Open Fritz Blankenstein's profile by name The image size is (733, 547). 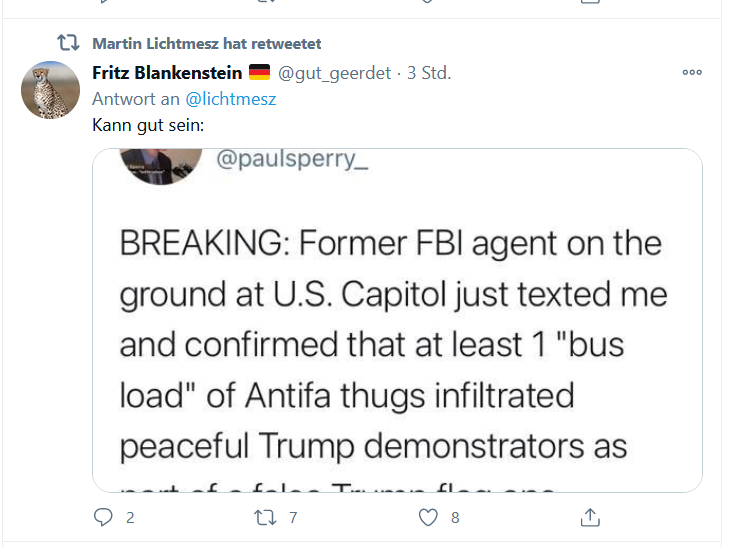167,72
